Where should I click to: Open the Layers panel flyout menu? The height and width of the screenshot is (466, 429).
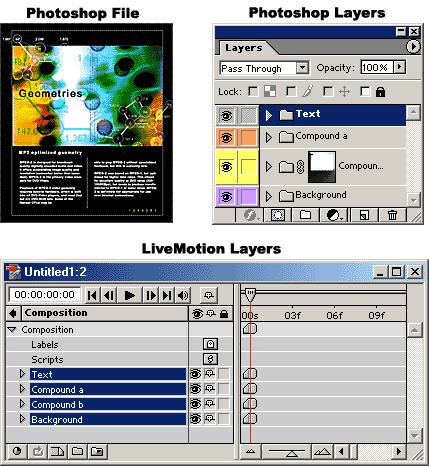click(x=413, y=46)
